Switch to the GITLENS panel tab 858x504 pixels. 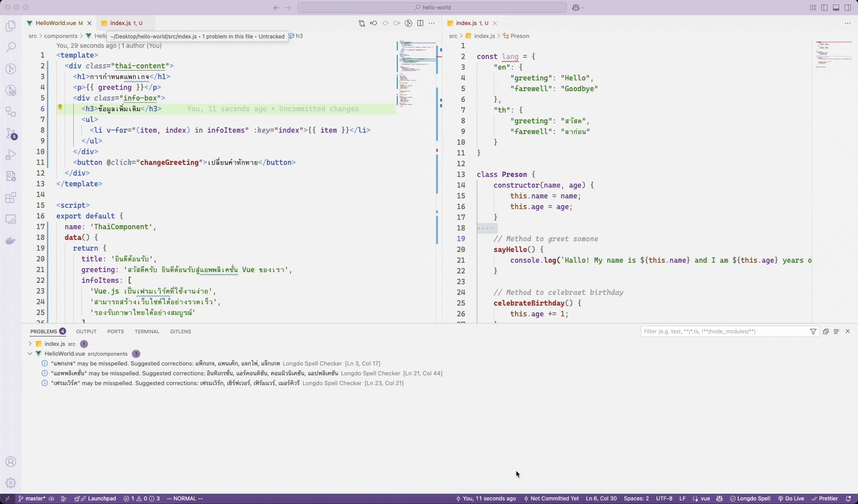pos(181,332)
